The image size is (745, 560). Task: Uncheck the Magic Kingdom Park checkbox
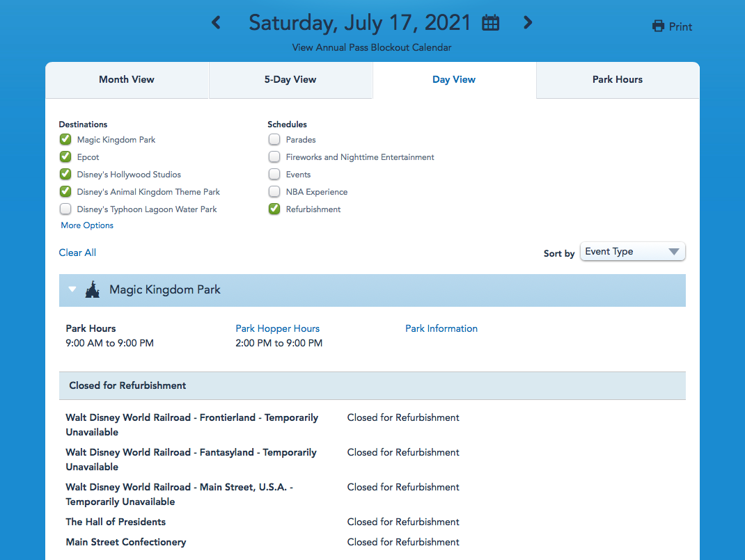click(65, 140)
